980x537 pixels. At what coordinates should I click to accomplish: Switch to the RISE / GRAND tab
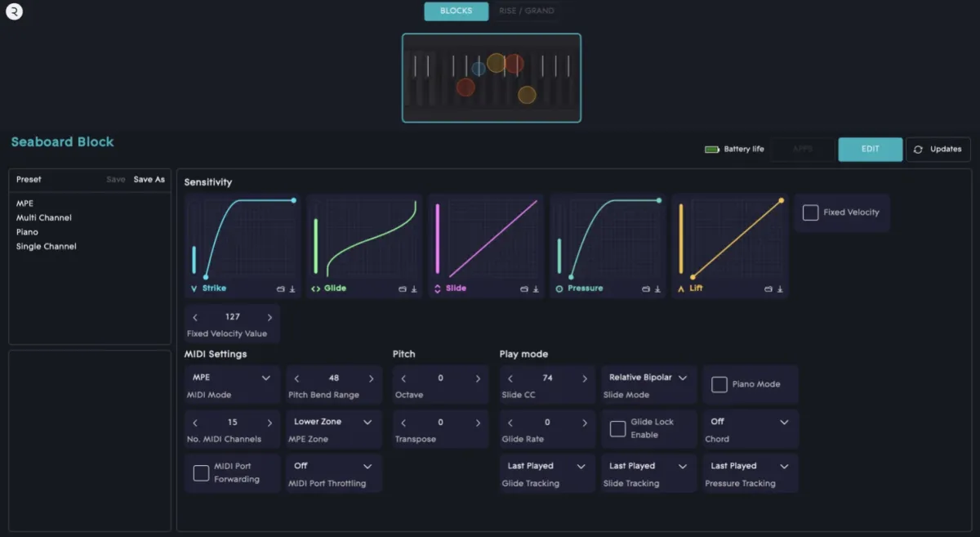point(527,11)
